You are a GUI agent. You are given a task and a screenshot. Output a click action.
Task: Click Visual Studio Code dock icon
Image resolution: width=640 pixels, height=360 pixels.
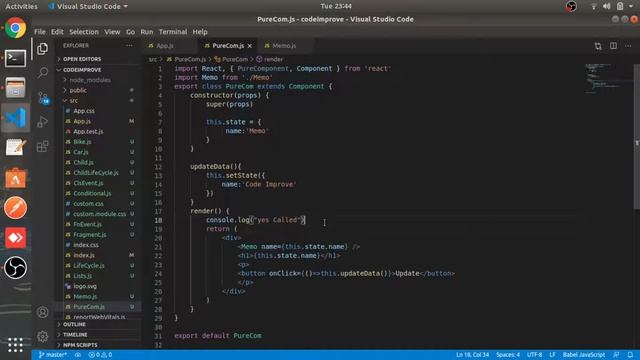click(16, 118)
